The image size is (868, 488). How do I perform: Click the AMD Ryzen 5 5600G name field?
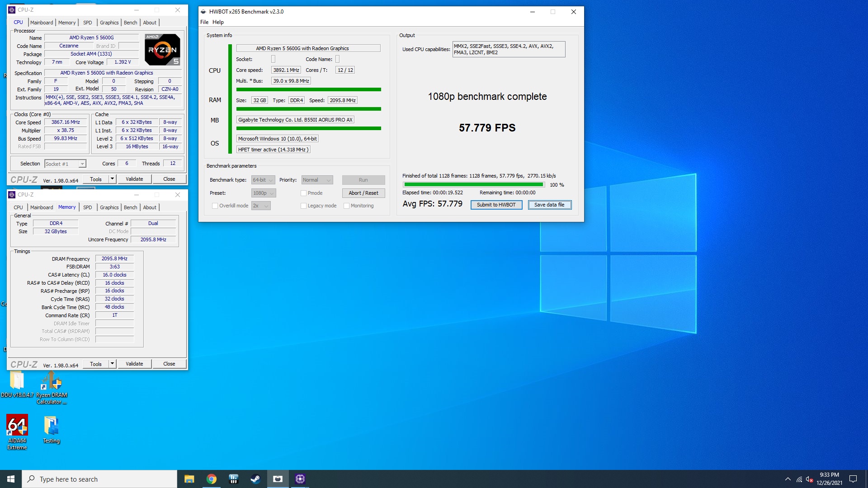tap(91, 38)
